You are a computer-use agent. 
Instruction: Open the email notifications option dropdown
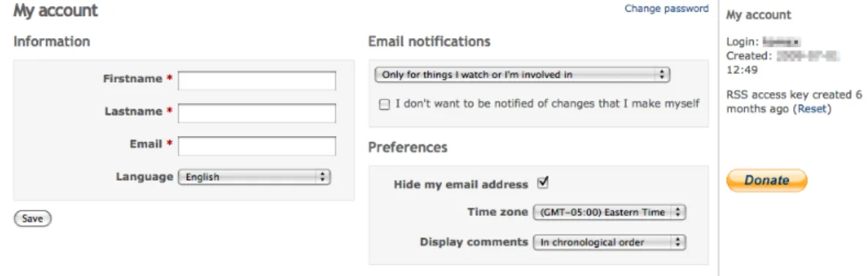tap(522, 75)
